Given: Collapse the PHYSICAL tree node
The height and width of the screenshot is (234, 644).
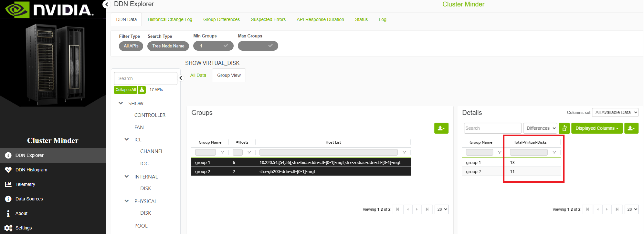Looking at the screenshot, I should (x=127, y=201).
